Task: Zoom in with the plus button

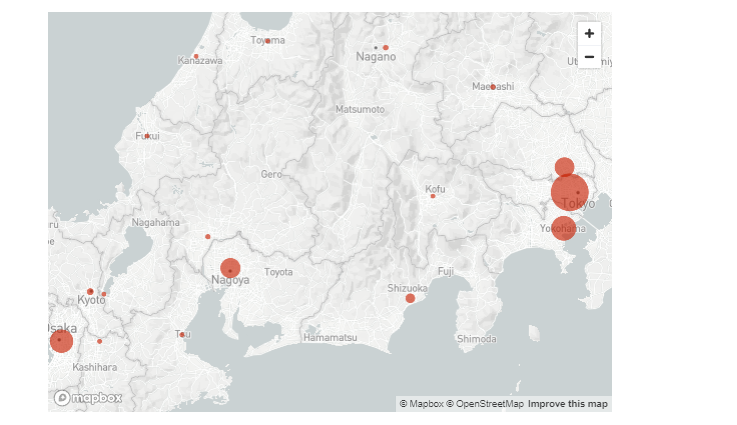Action: [x=589, y=33]
